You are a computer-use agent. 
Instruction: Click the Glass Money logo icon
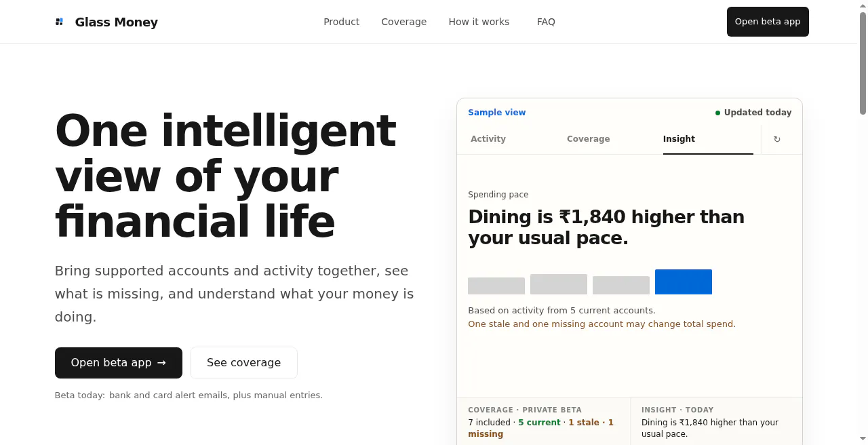(59, 22)
